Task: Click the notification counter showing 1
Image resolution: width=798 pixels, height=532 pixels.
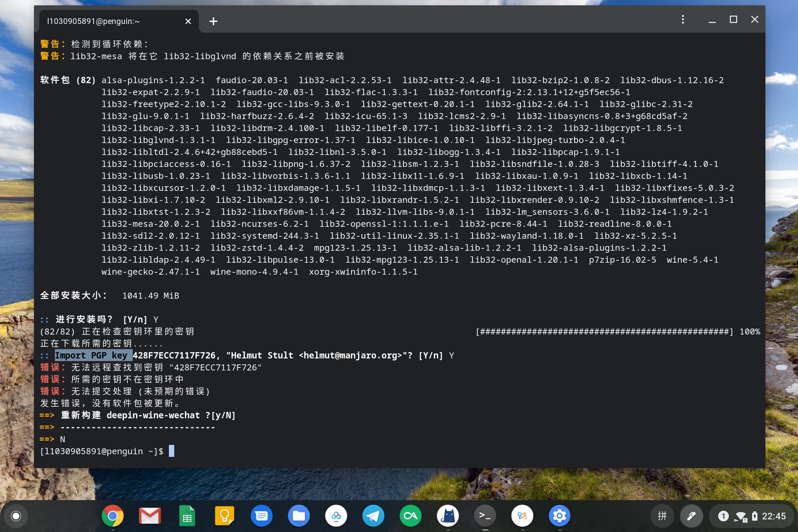Action: [x=724, y=516]
